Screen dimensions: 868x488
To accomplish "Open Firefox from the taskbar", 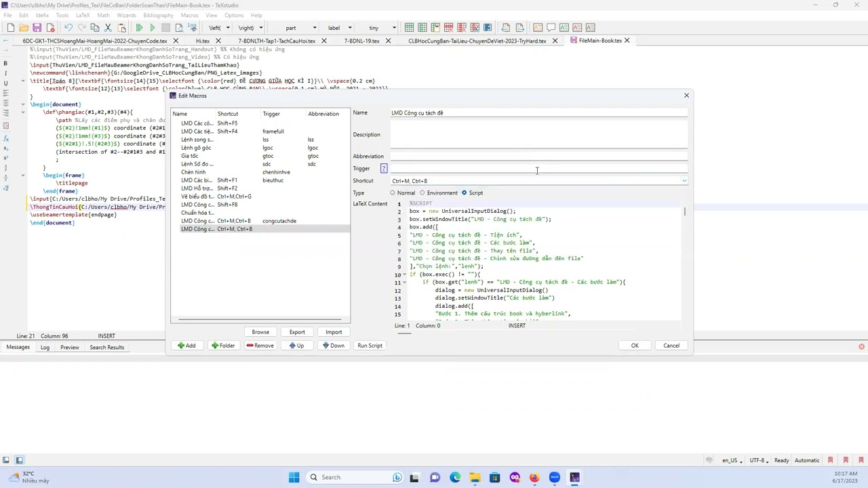I will point(534,477).
